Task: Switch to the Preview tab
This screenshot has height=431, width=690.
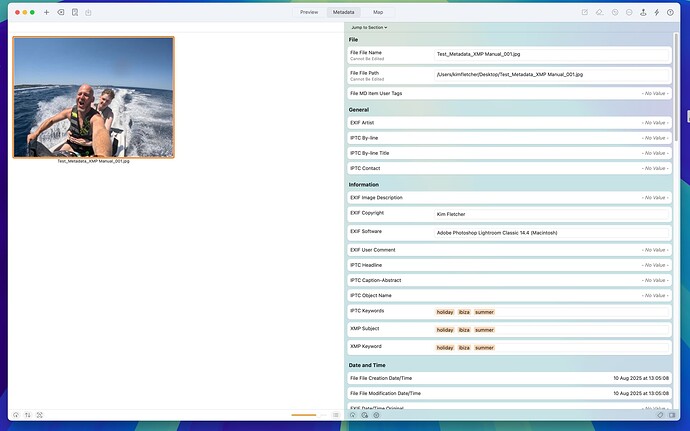Action: tap(309, 12)
